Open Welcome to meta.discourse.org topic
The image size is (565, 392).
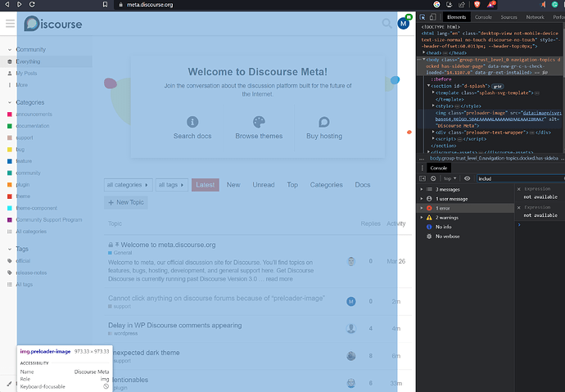point(169,245)
